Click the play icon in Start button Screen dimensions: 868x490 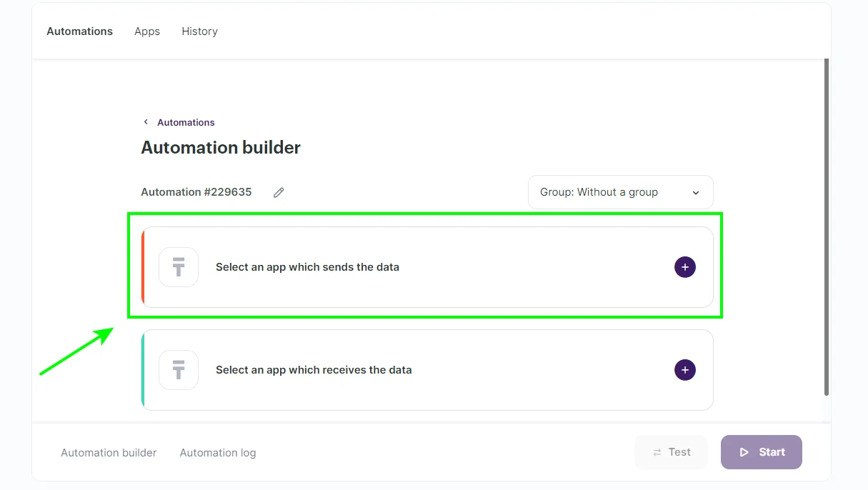(x=744, y=452)
